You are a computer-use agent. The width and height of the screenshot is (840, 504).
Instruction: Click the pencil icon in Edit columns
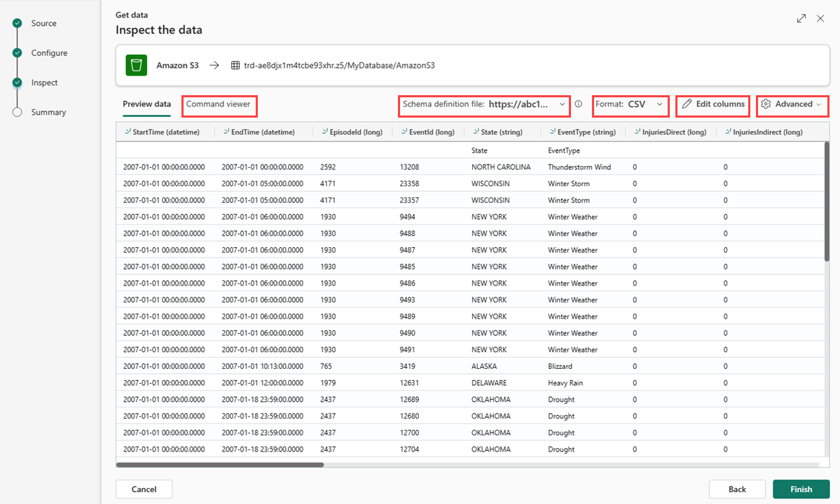click(x=687, y=104)
